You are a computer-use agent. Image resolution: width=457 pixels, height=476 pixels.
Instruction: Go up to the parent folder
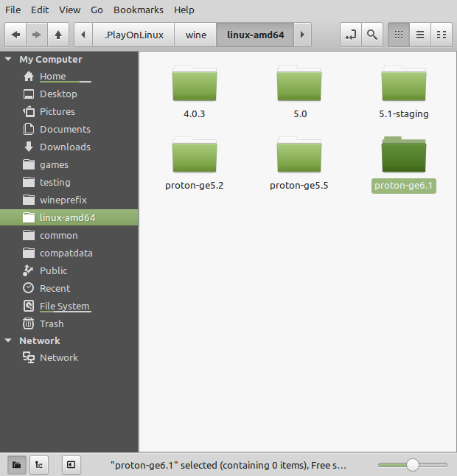[58, 35]
